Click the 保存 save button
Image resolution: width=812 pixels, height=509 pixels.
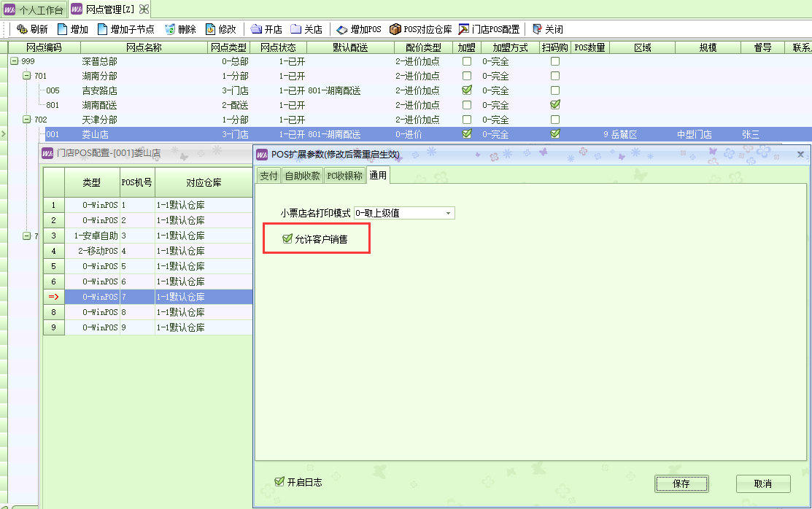click(x=681, y=483)
